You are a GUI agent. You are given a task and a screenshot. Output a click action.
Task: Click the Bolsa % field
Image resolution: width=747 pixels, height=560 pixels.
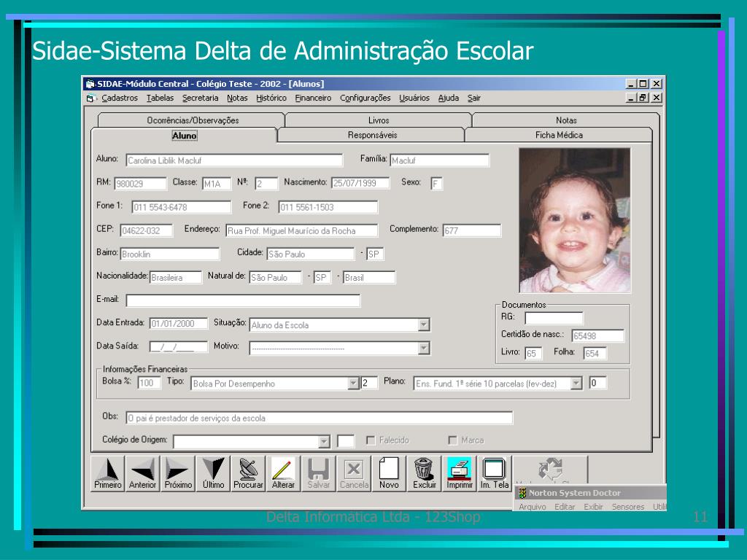149,383
